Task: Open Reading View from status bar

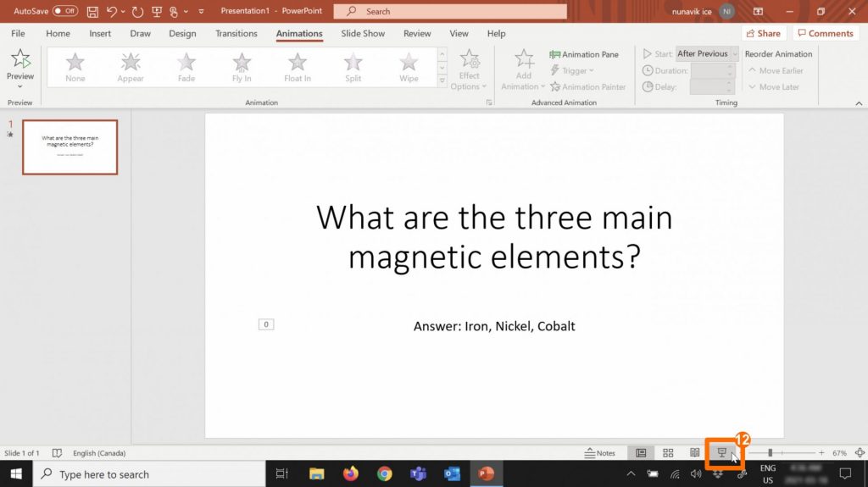Action: (694, 453)
